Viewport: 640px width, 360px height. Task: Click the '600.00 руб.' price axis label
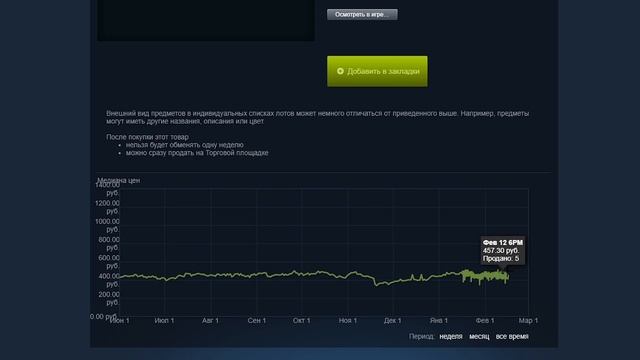[109, 262]
